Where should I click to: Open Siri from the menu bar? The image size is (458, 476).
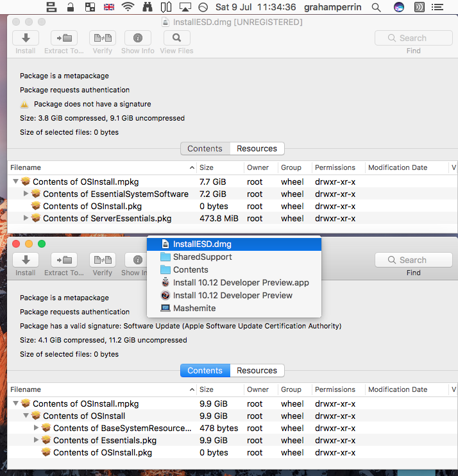[x=399, y=7]
